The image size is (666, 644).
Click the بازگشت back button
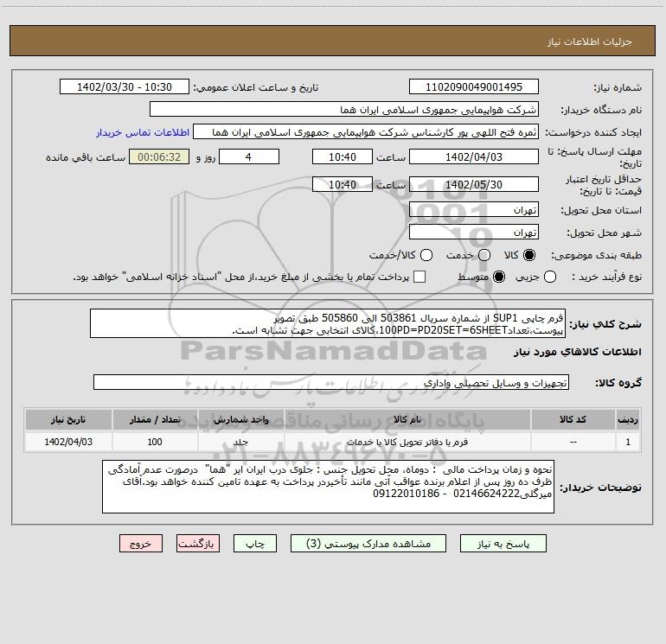point(198,544)
